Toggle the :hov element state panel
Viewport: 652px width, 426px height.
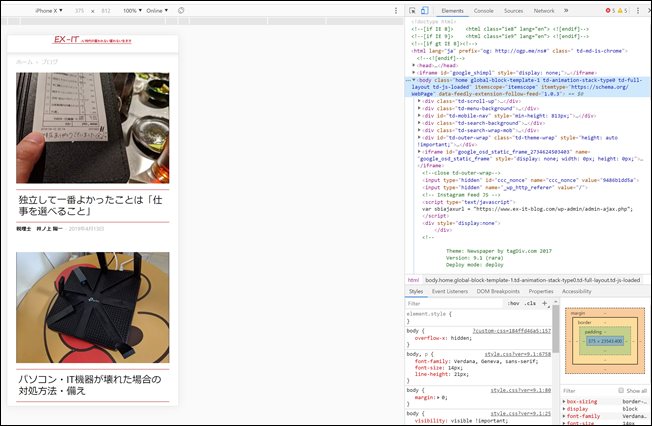click(x=513, y=303)
